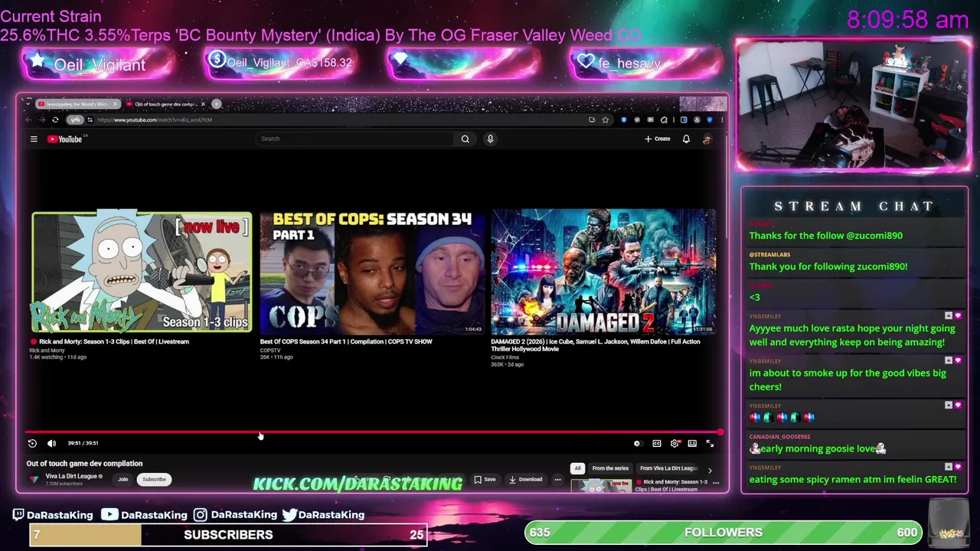Switch to the Investigating the World's tab
Screen dimensions: 980x551
click(77, 104)
